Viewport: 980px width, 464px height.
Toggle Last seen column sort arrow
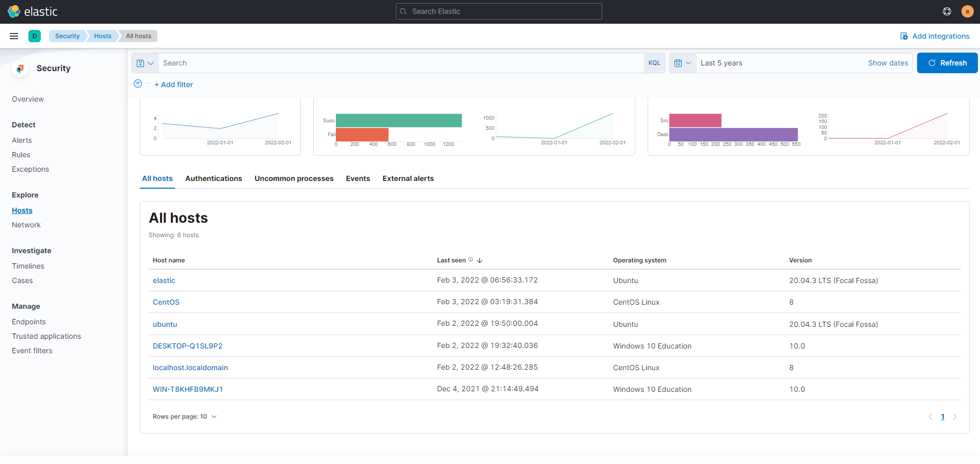pyautogui.click(x=480, y=260)
